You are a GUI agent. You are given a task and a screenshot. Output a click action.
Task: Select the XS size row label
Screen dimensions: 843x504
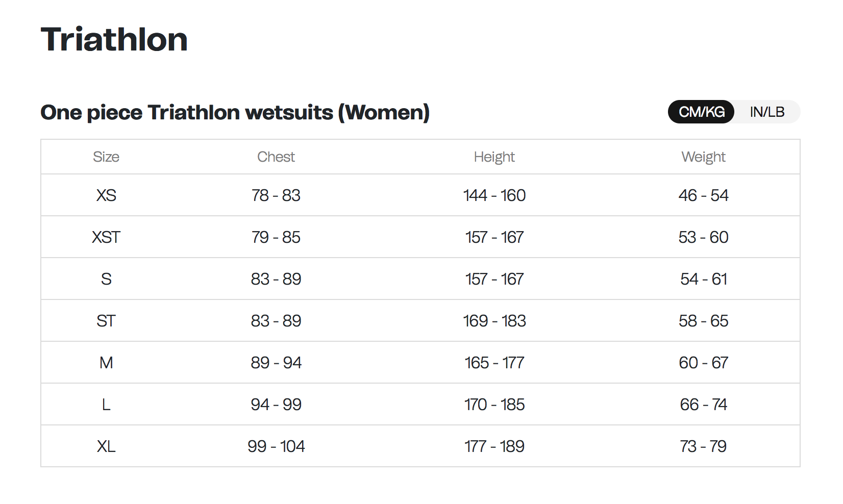pos(106,195)
